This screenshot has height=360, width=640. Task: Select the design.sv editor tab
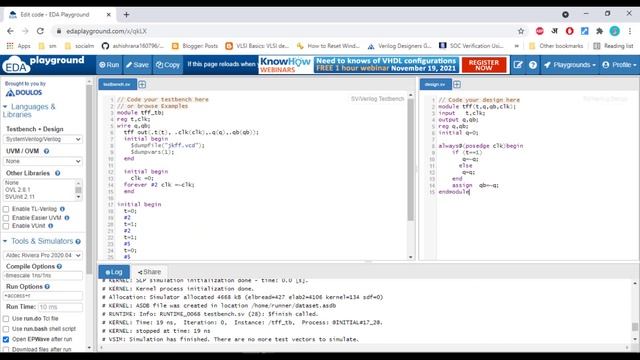pyautogui.click(x=435, y=84)
